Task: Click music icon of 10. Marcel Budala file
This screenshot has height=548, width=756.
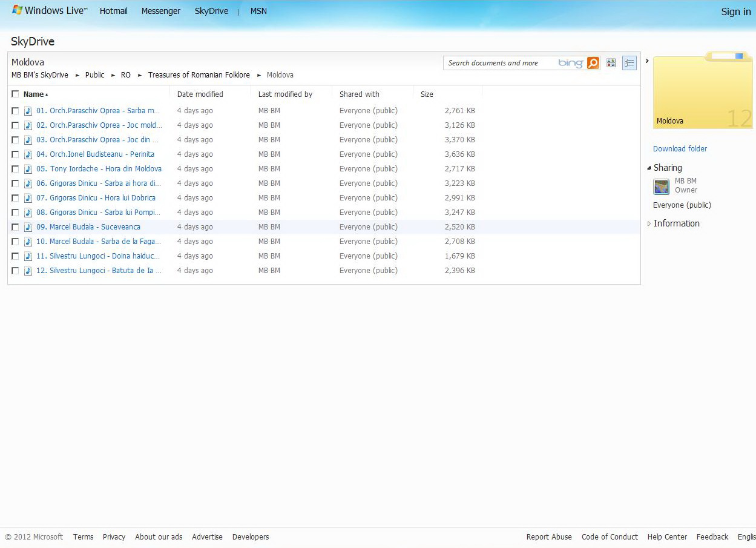Action: point(28,242)
